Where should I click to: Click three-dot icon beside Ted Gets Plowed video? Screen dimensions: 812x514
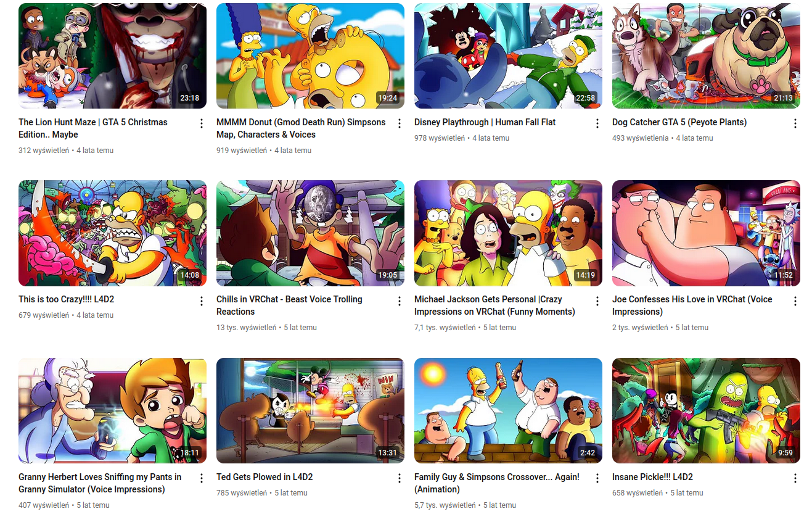point(400,478)
